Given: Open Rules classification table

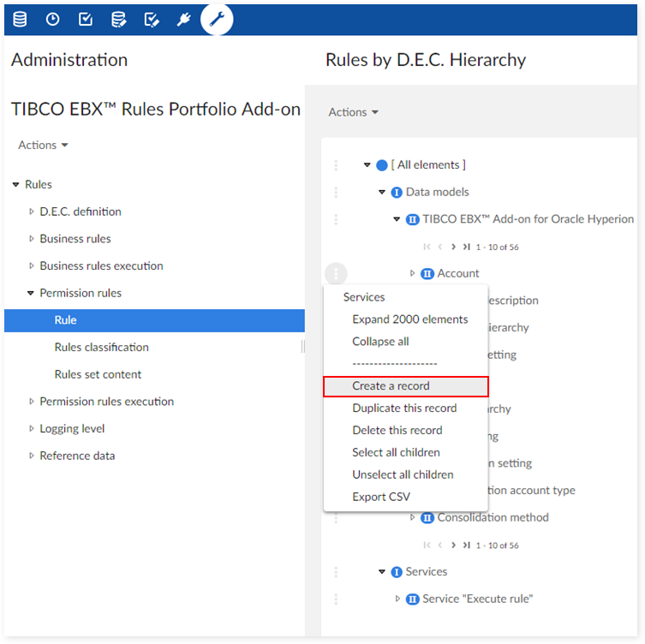Looking at the screenshot, I should (102, 348).
